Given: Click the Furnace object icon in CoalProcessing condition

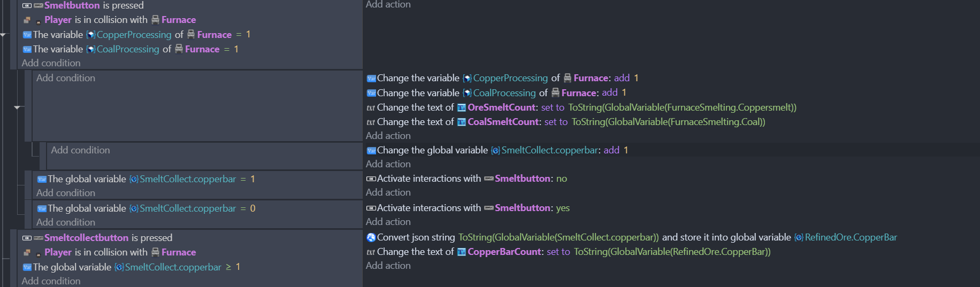Looking at the screenshot, I should pos(179,49).
